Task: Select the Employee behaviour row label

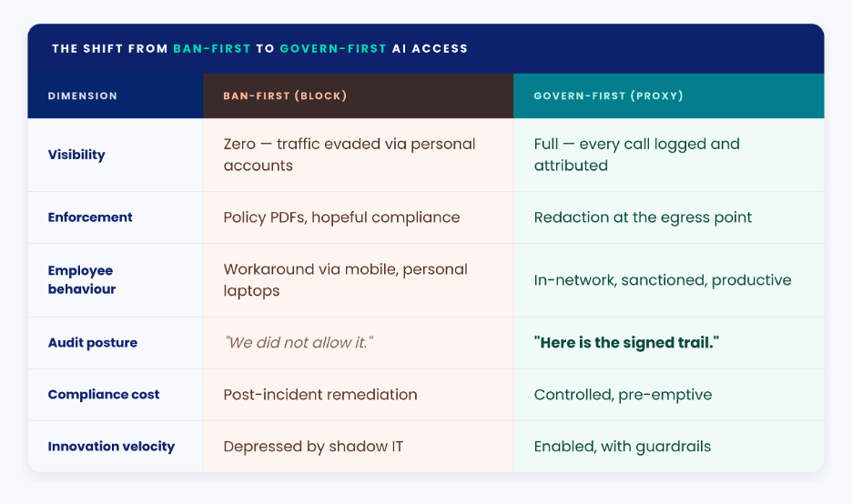Action: click(82, 279)
